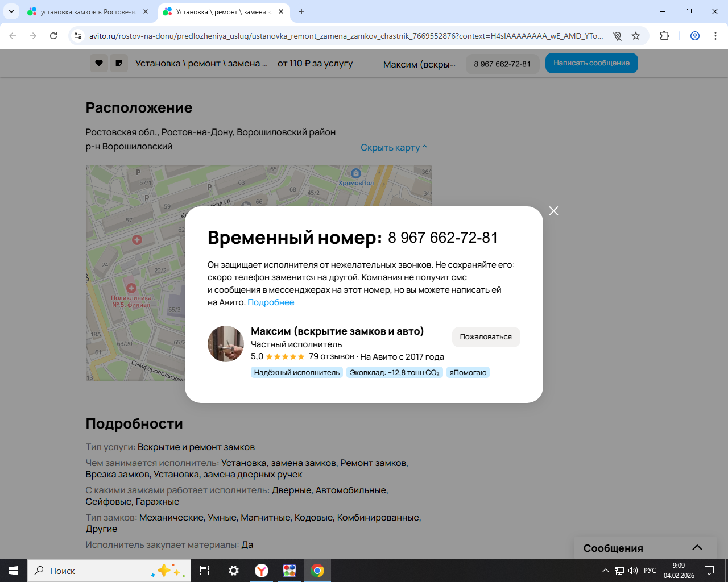
Task: Open a new browser tab
Action: point(301,11)
